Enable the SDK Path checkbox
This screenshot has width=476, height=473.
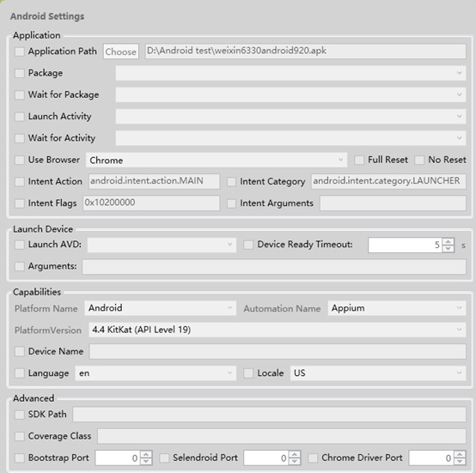click(20, 415)
